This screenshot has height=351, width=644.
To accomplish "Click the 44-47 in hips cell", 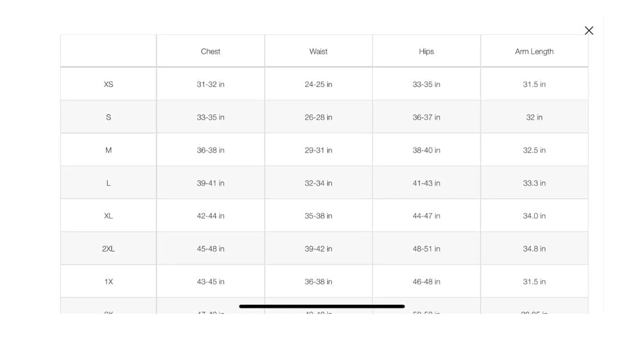I will 426,216.
